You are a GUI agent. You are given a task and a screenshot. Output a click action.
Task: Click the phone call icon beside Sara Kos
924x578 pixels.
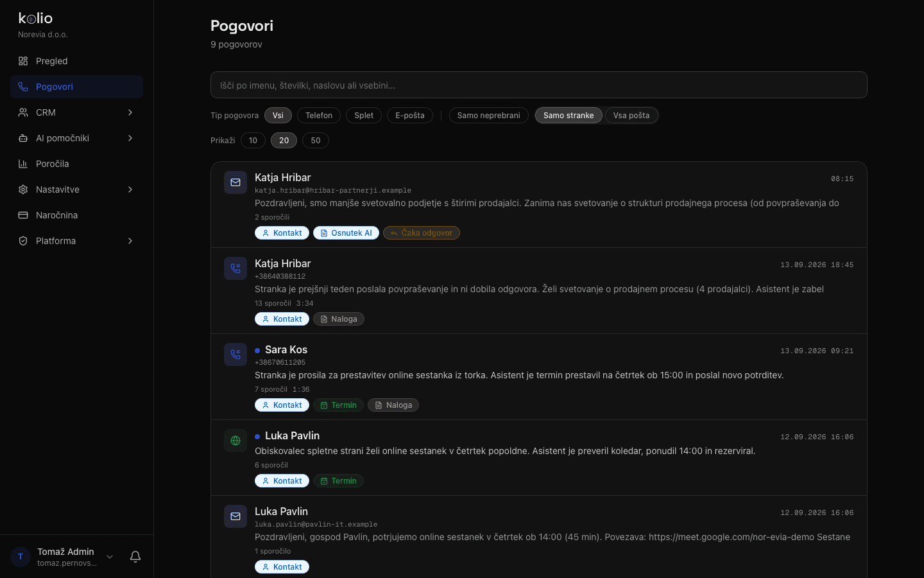click(235, 355)
